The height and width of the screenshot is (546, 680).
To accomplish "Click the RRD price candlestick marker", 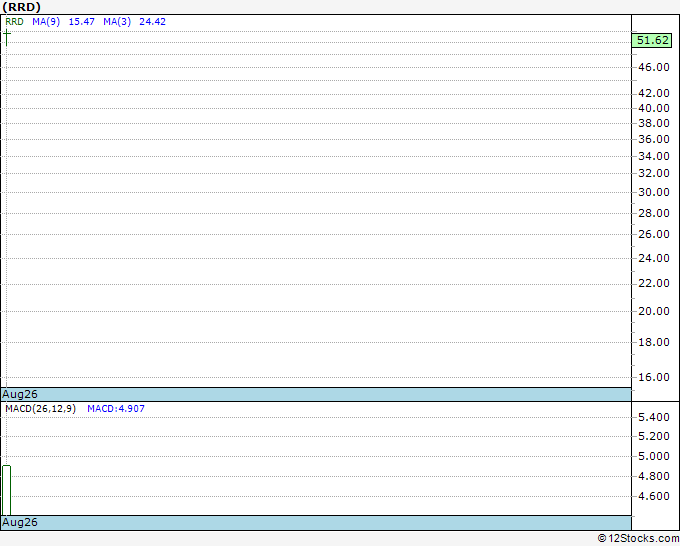I will (x=7, y=37).
